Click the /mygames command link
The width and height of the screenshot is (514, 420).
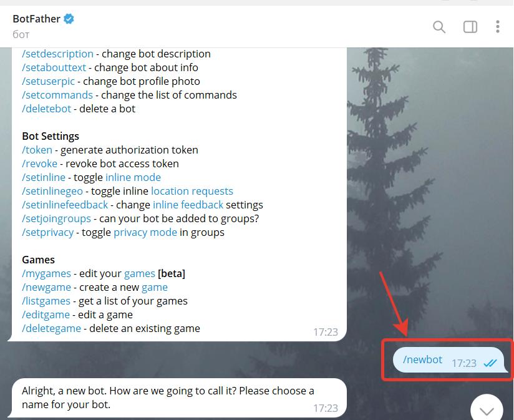point(46,273)
